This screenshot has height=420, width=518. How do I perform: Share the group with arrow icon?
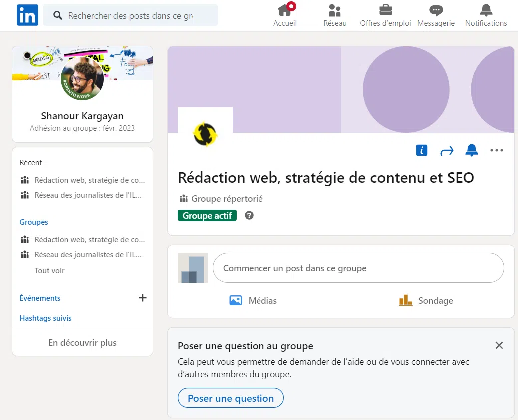447,150
